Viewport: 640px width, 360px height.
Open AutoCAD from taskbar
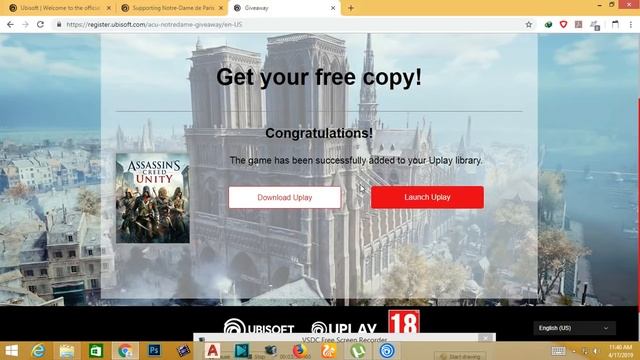pos(212,351)
